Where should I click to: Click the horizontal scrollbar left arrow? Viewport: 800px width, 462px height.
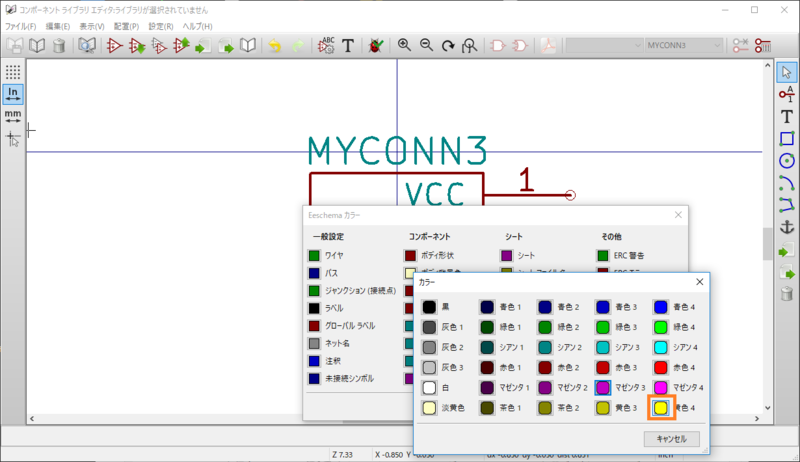coord(32,419)
